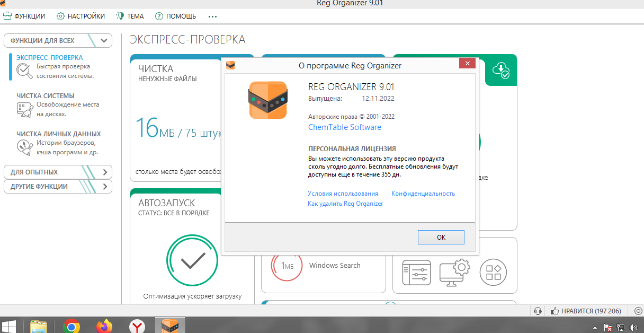Click the ФУНКЦИИ briefcase icon
Screen dimensions: 644x333
click(x=7, y=16)
